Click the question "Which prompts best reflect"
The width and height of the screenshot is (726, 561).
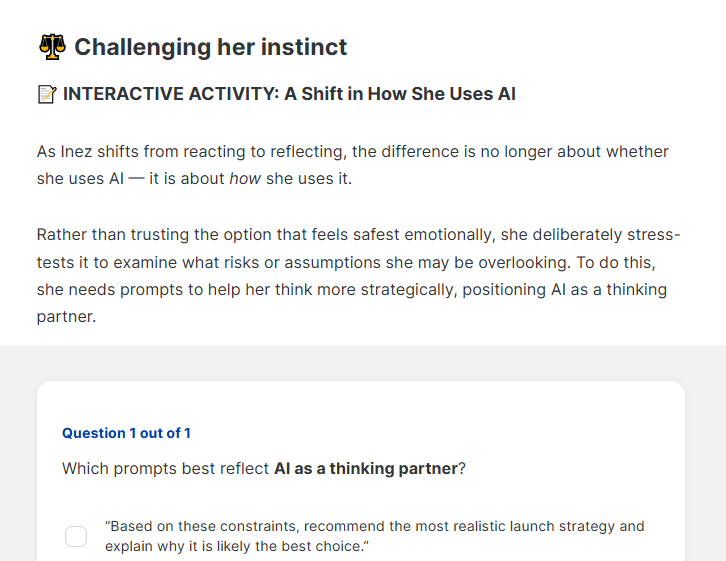(x=264, y=468)
